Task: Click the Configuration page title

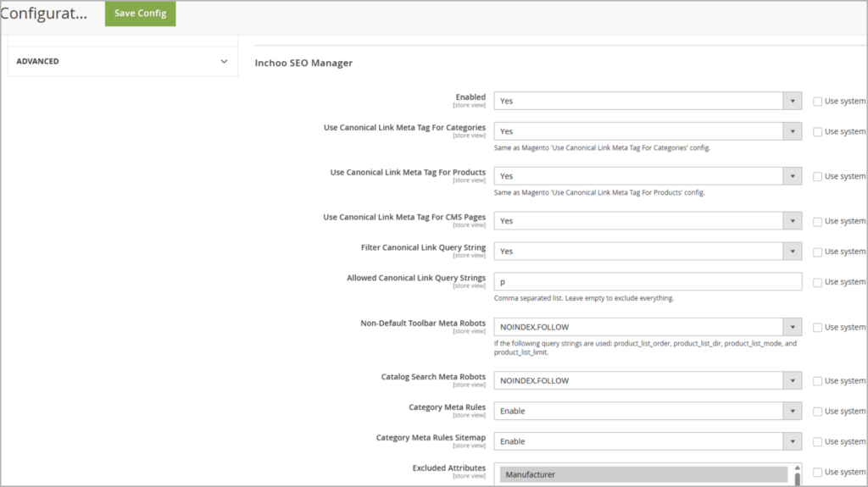Action: (x=44, y=14)
